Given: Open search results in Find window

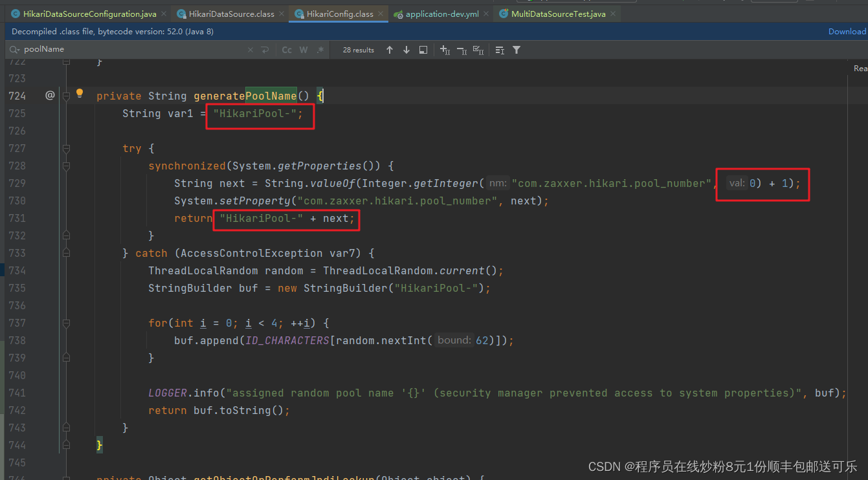Looking at the screenshot, I should point(423,50).
